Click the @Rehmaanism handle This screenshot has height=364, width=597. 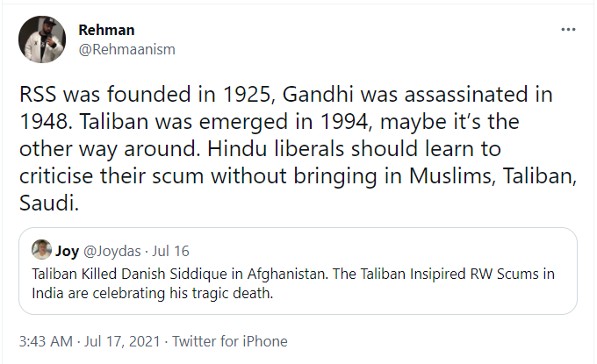(x=126, y=49)
